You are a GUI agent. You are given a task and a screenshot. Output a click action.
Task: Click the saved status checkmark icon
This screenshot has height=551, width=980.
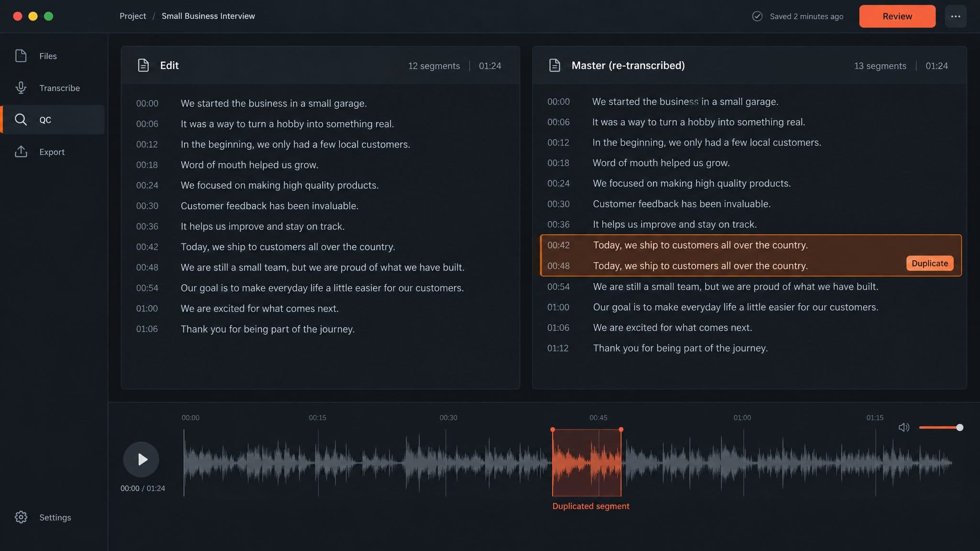click(757, 16)
